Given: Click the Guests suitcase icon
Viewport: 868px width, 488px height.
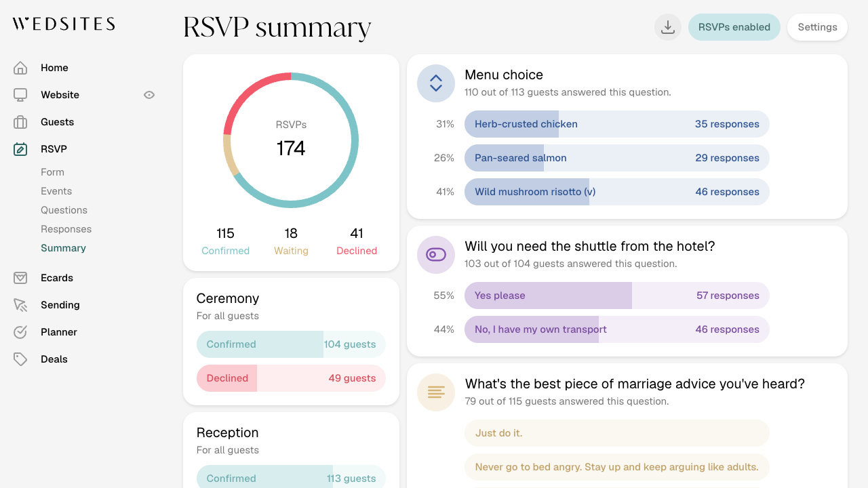Looking at the screenshot, I should click(x=20, y=122).
